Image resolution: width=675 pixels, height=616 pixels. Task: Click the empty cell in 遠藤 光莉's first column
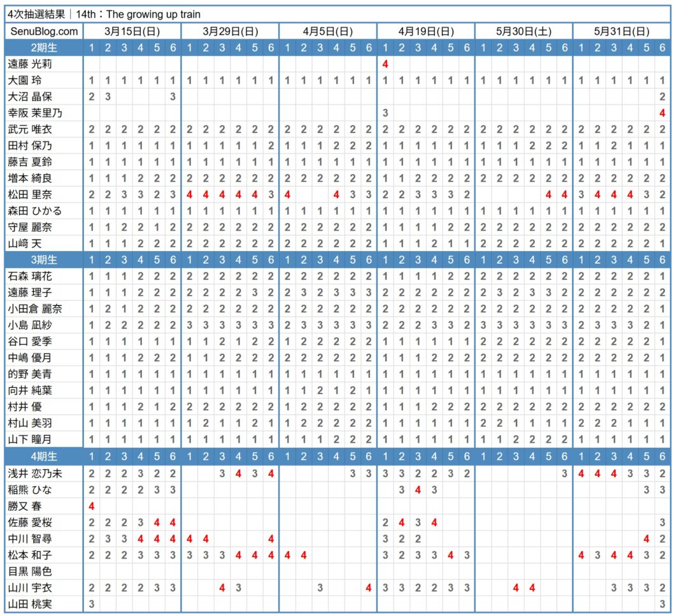tap(91, 63)
